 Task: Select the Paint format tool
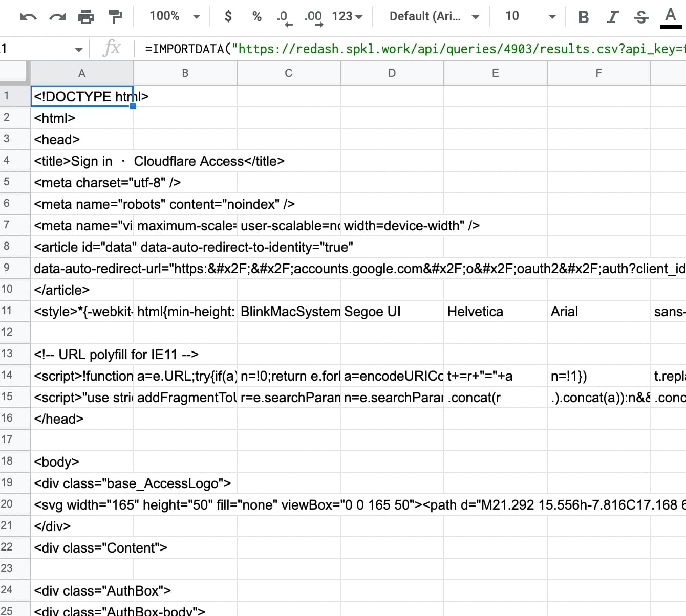[116, 17]
